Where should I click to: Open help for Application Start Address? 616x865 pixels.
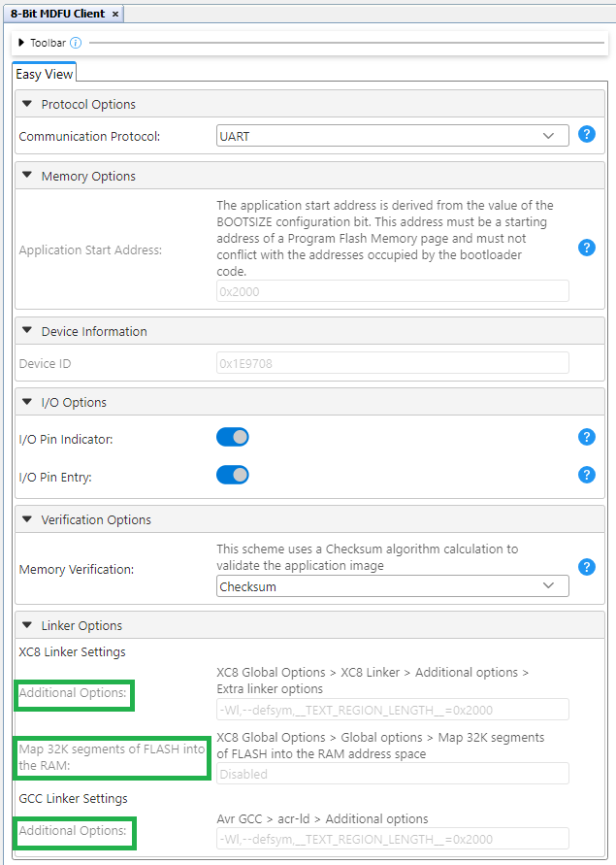(586, 249)
